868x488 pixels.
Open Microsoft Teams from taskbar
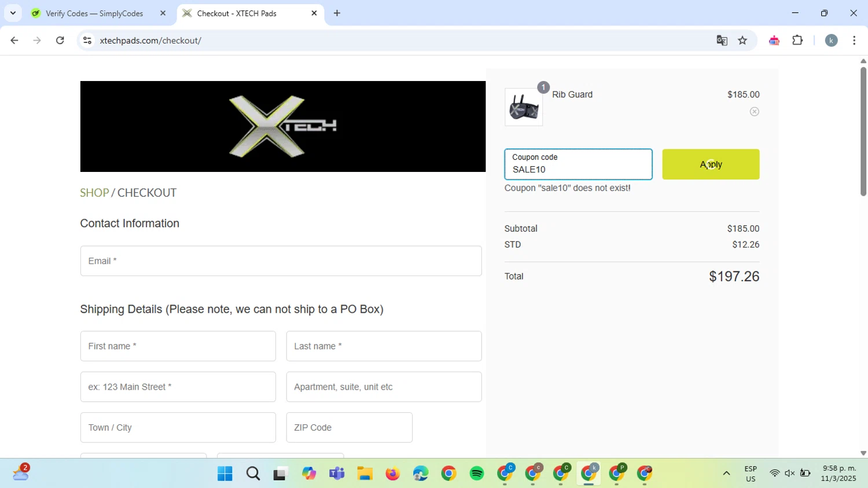[337, 474]
